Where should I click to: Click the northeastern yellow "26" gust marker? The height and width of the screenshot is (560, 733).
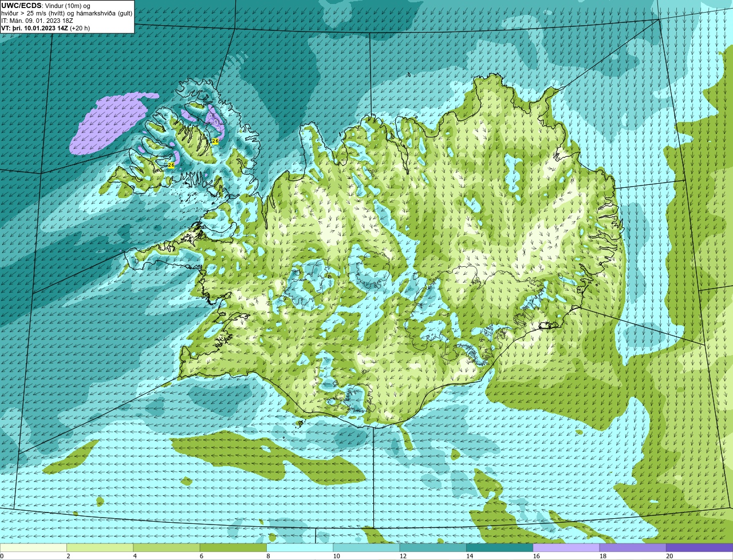pyautogui.click(x=215, y=141)
